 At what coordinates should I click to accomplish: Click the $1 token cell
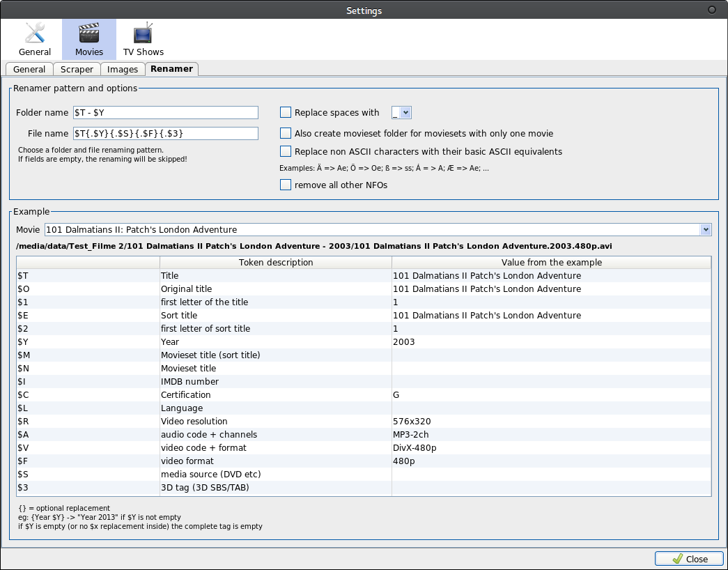pos(88,302)
